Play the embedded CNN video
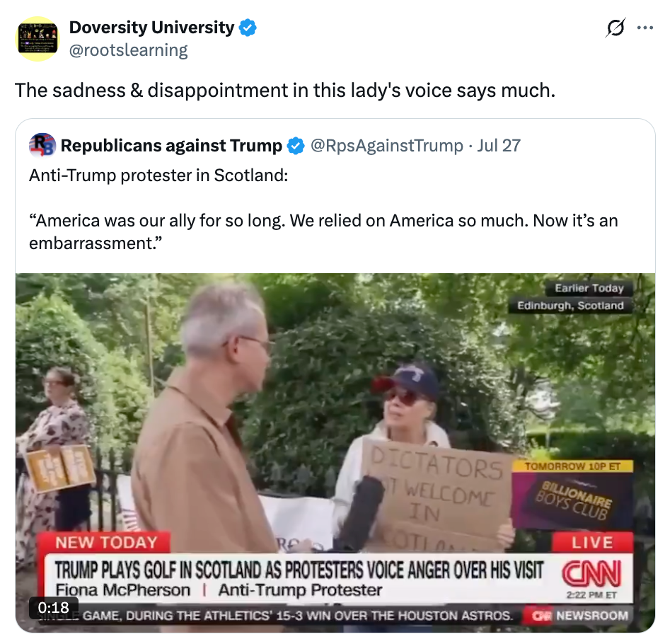Viewport: 665px width, 644px height. [335, 453]
